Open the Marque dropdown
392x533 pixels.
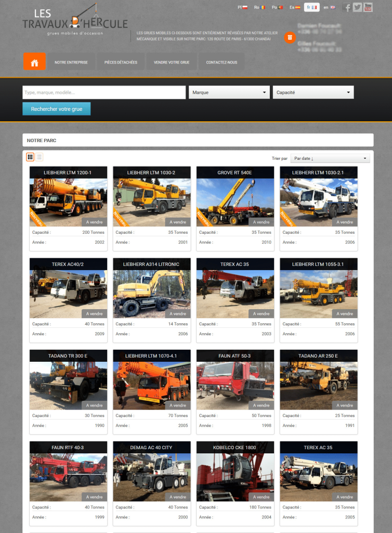(229, 93)
